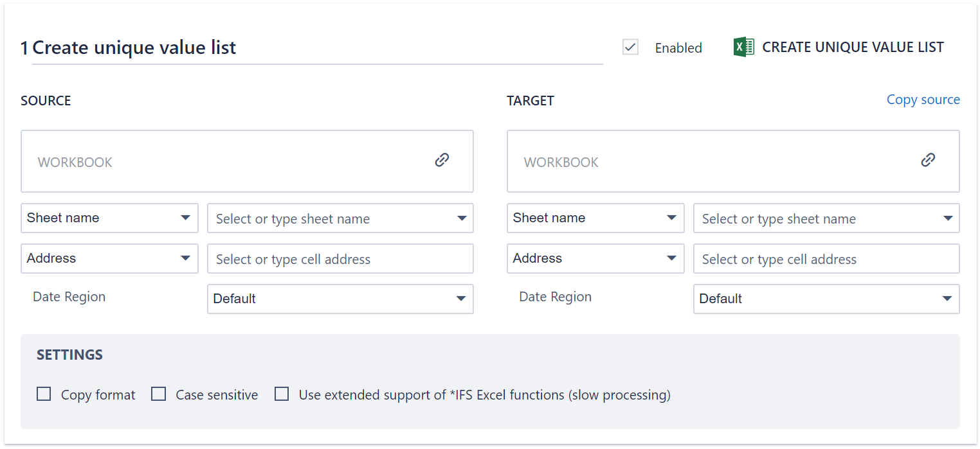
Task: Toggle the Enabled checkbox
Action: pos(630,47)
